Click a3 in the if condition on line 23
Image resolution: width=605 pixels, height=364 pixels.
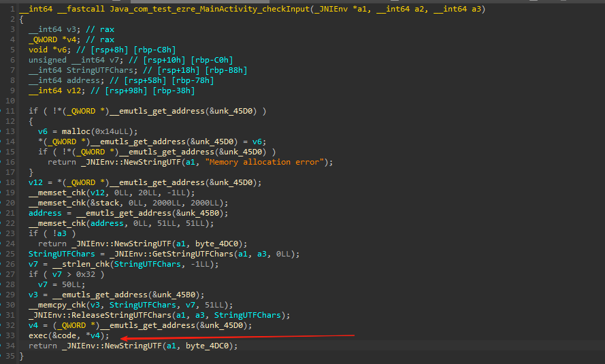pos(62,233)
